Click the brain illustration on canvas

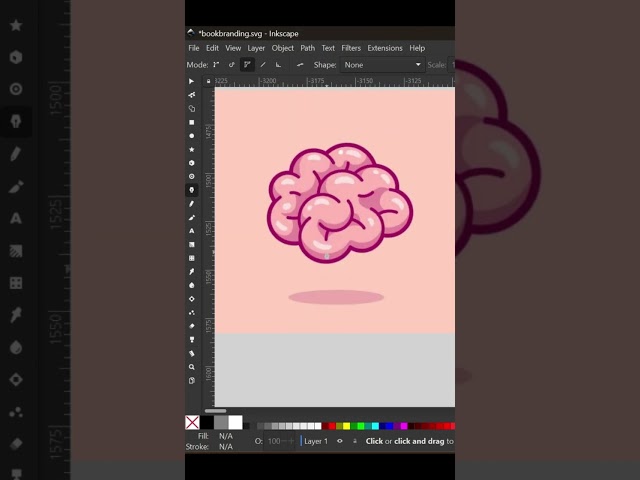tap(340, 202)
